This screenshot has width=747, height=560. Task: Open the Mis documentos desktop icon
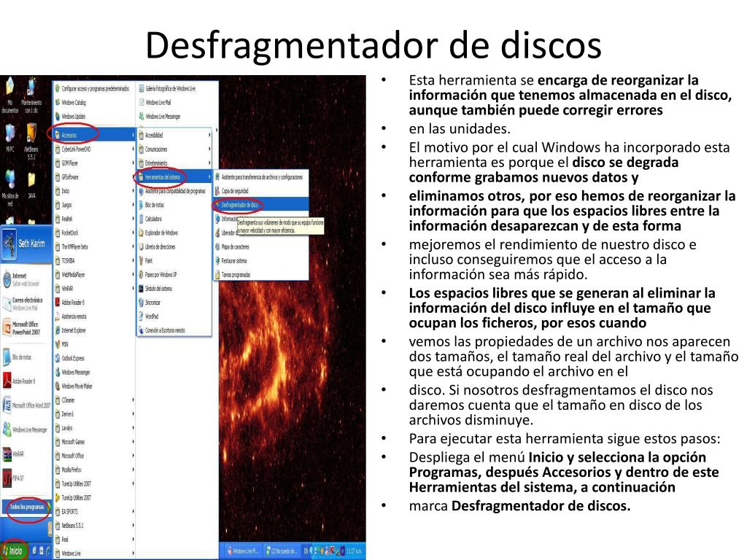click(9, 96)
